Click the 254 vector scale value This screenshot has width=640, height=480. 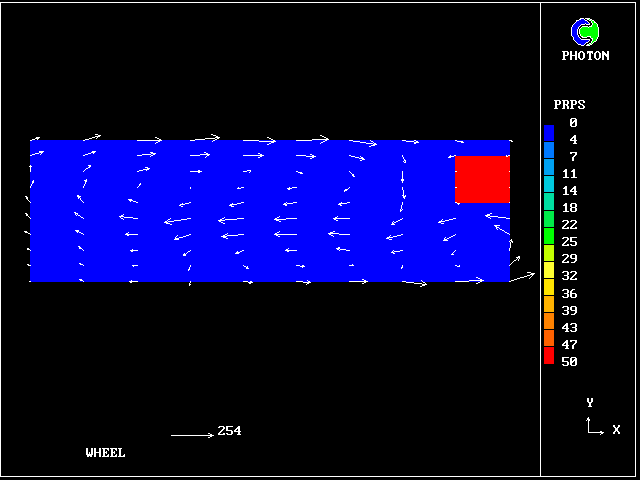click(x=229, y=431)
